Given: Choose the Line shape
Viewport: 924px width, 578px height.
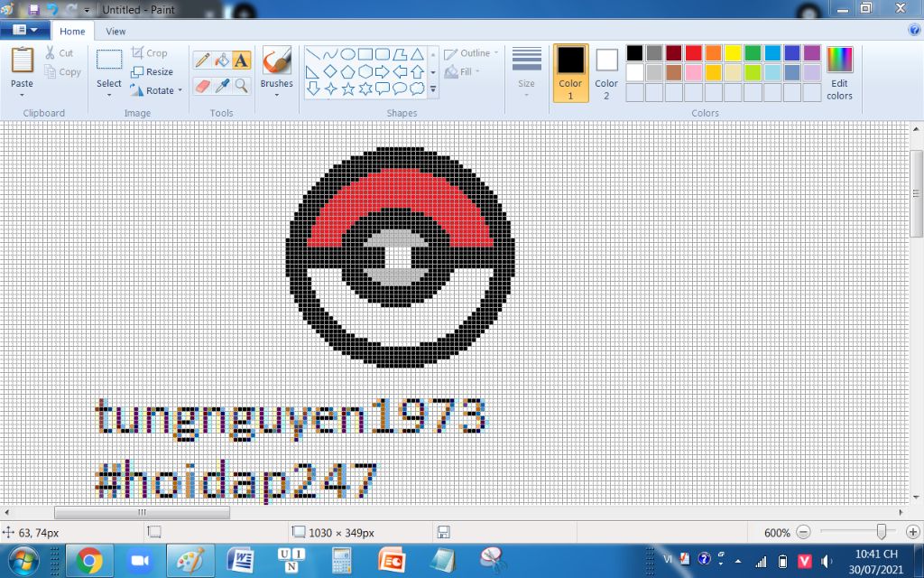Looking at the screenshot, I should point(313,55).
